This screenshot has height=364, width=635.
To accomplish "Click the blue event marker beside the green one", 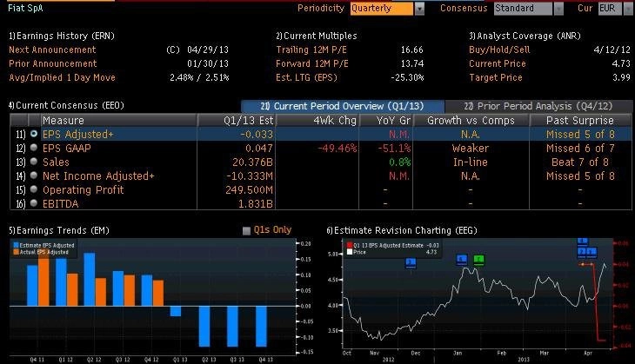I will click(x=462, y=259).
